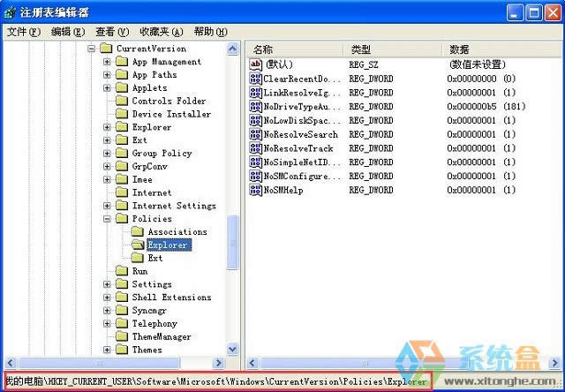The height and width of the screenshot is (392, 565).
Task: Click the 0x00000001 (1) data in the NoSMHelp row
Action: coord(481,190)
